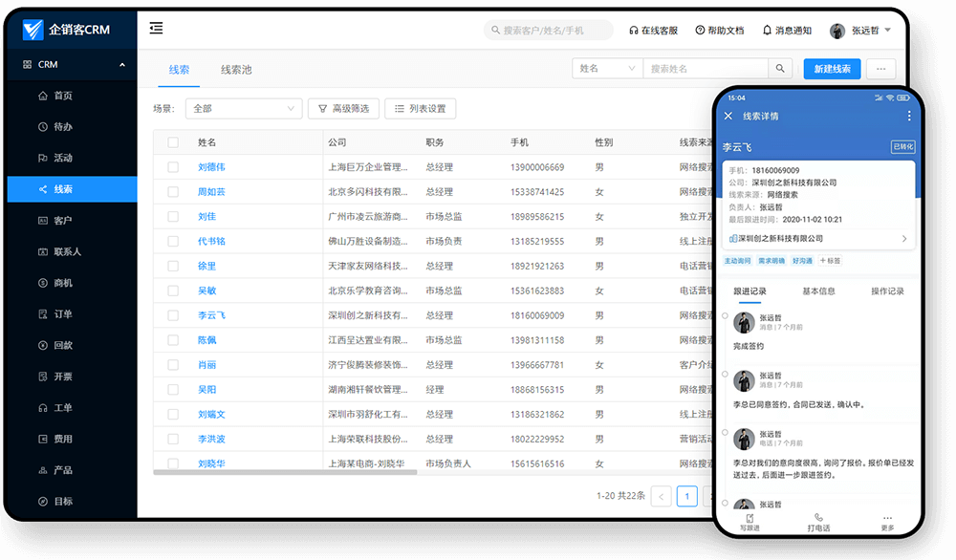Open lead 李洪波
956x560 pixels.
211,439
